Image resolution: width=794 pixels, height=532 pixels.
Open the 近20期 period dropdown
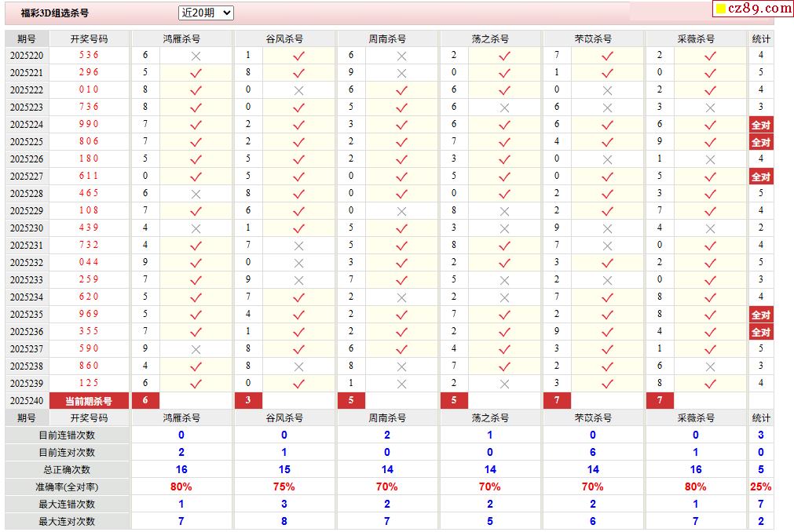[206, 13]
